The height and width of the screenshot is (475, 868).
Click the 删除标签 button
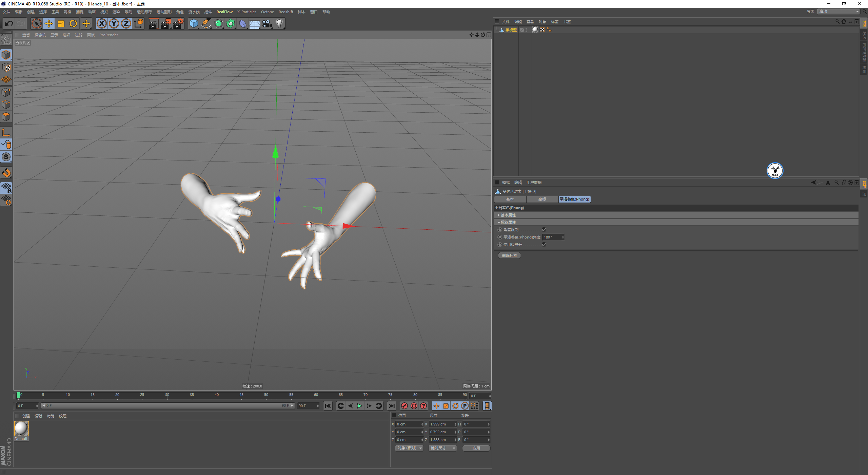[x=509, y=255]
